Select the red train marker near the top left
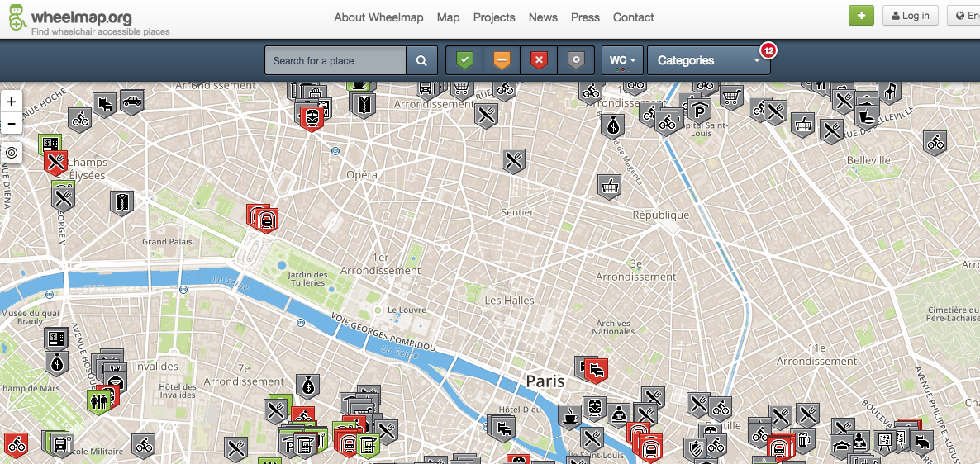Image resolution: width=980 pixels, height=464 pixels. click(312, 116)
